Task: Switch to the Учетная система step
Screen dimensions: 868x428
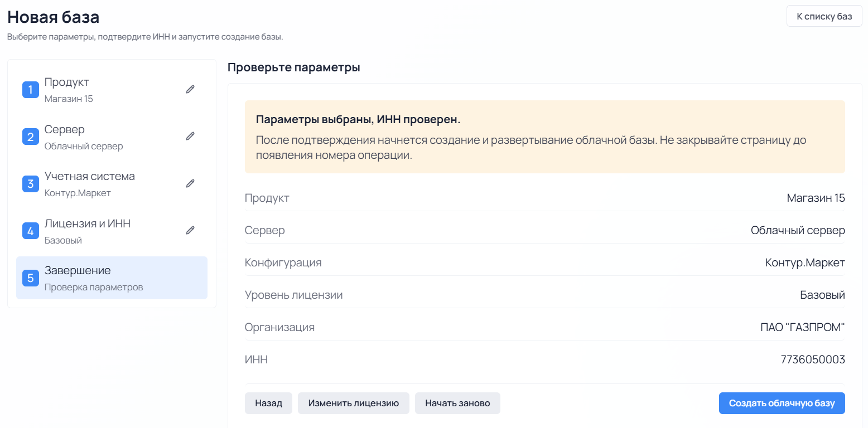Action: click(112, 183)
